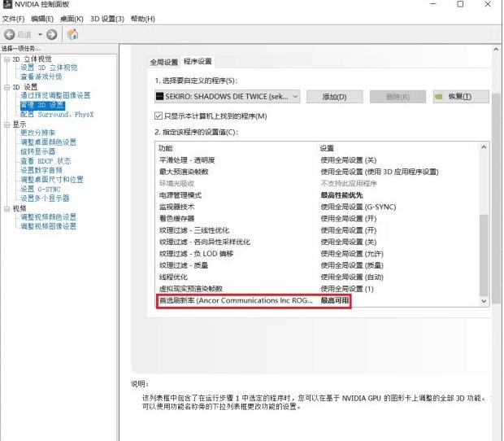Viewport: 504px width, 441px height.
Task: Open 更改分辨率 in the tree
Action: click(38, 133)
